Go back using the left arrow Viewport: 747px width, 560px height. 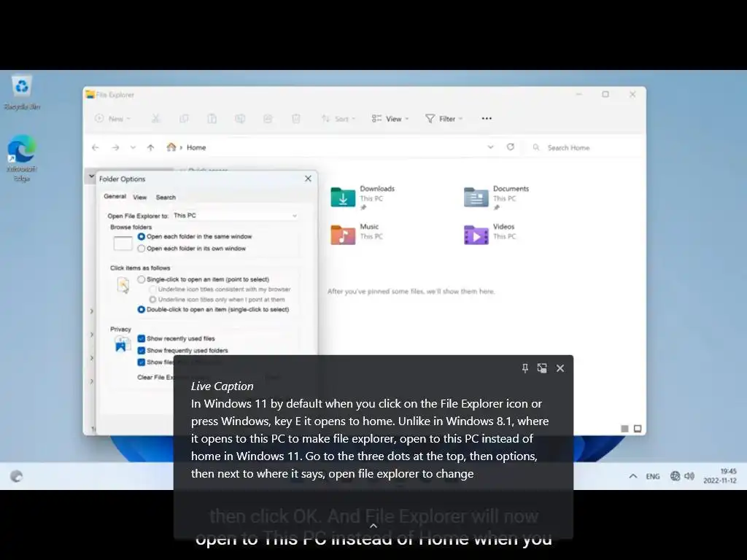coord(96,147)
